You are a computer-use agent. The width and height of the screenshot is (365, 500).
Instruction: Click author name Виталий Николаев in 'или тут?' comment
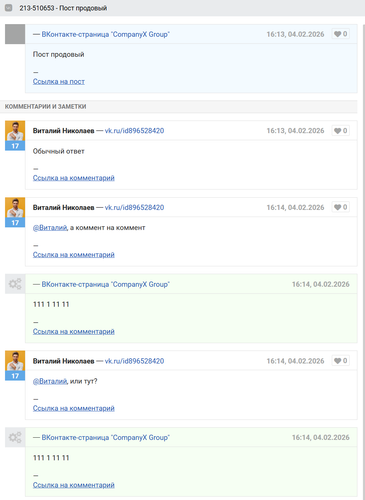(63, 361)
